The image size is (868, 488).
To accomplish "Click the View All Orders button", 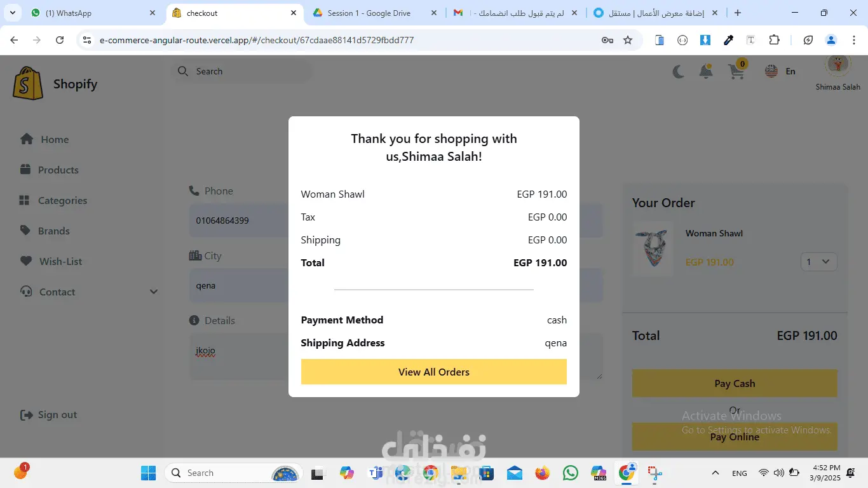I will (434, 372).
